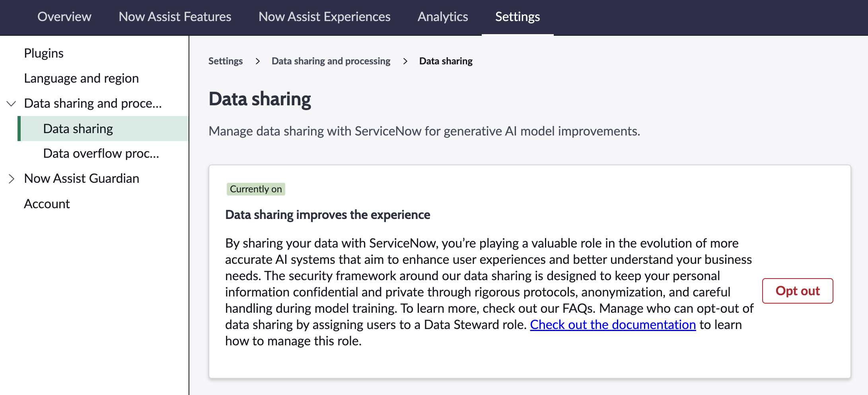The image size is (868, 395).
Task: Select Data sharing and processing sidebar item
Action: (x=93, y=103)
